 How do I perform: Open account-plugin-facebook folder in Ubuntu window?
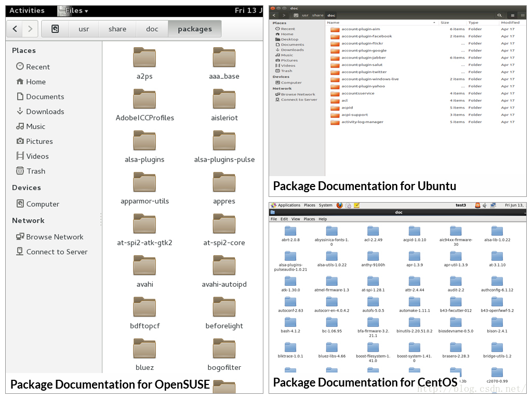tap(366, 36)
